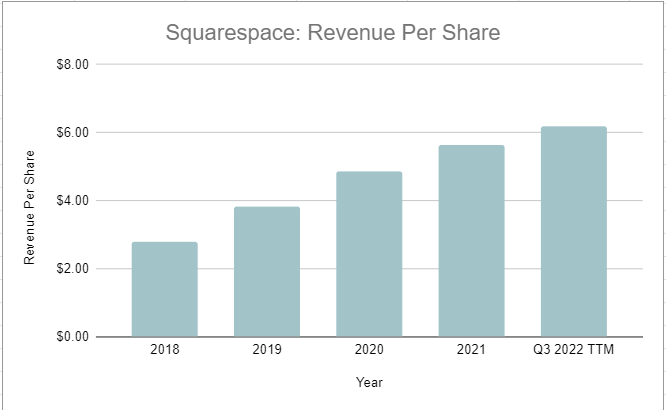The height and width of the screenshot is (410, 666).
Task: Select the vertical axis title Revenue Per Share
Action: 29,207
